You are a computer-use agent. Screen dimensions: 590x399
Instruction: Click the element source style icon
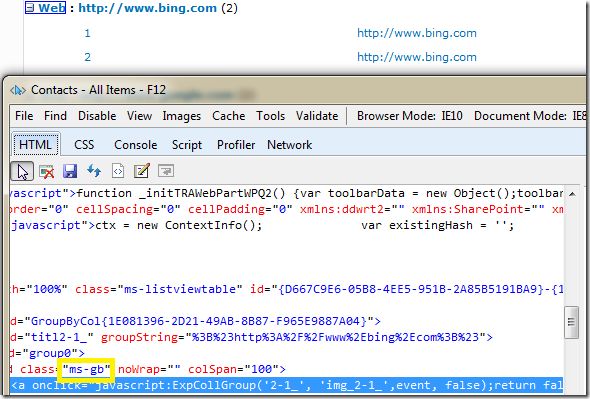coord(118,171)
